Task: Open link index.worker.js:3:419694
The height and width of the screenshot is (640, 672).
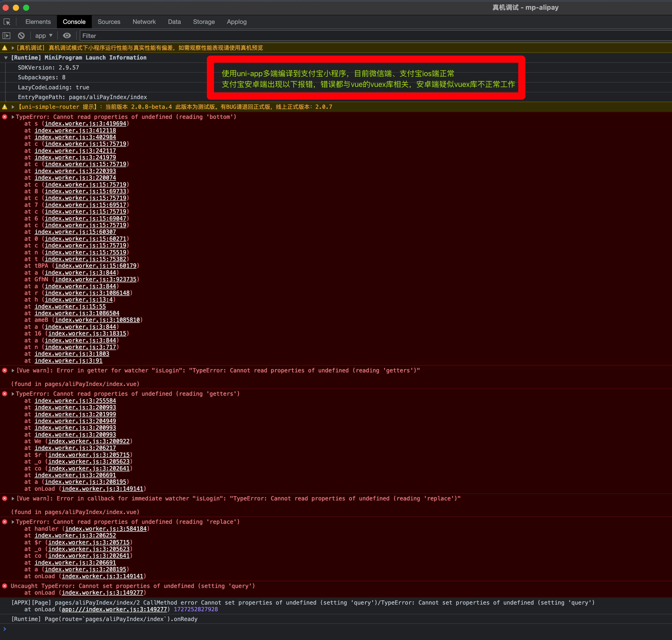Action: tap(85, 123)
